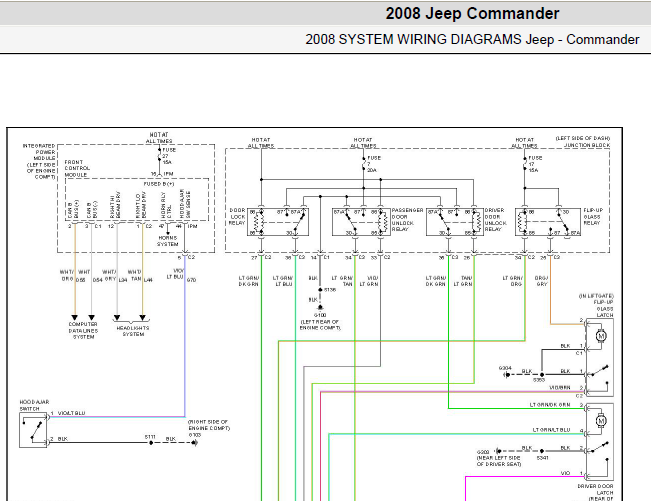Select the 'CAN B BUS(-)' pin label
Image resolution: width=651 pixels, height=501 pixels.
pos(92,210)
